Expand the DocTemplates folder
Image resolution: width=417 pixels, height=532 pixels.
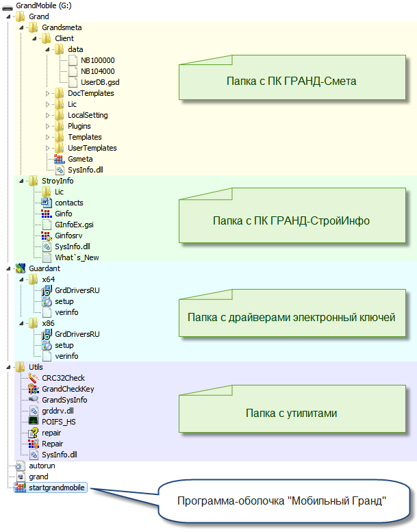click(x=47, y=93)
